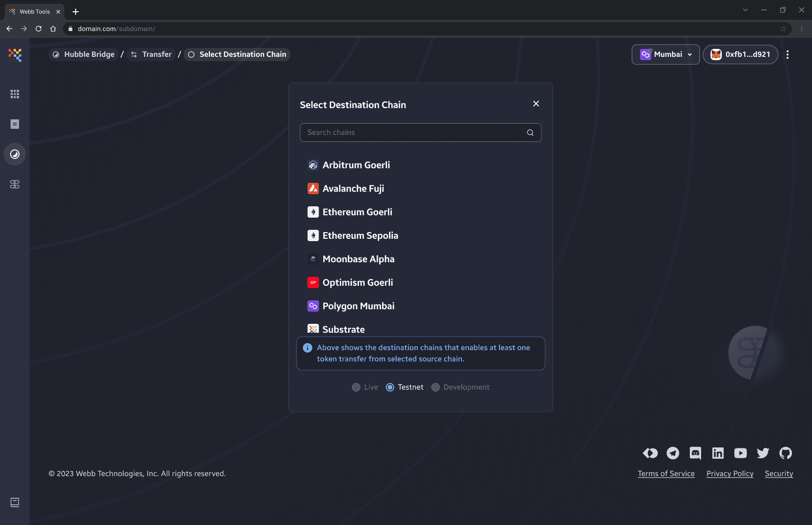Open Security link in footer
Viewport: 812px width, 525px height.
click(779, 474)
